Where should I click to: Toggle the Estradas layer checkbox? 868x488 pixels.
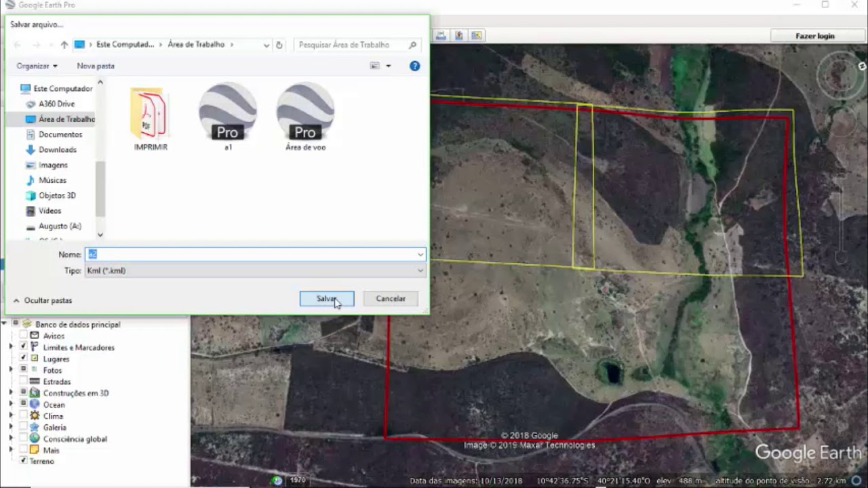[x=24, y=381]
